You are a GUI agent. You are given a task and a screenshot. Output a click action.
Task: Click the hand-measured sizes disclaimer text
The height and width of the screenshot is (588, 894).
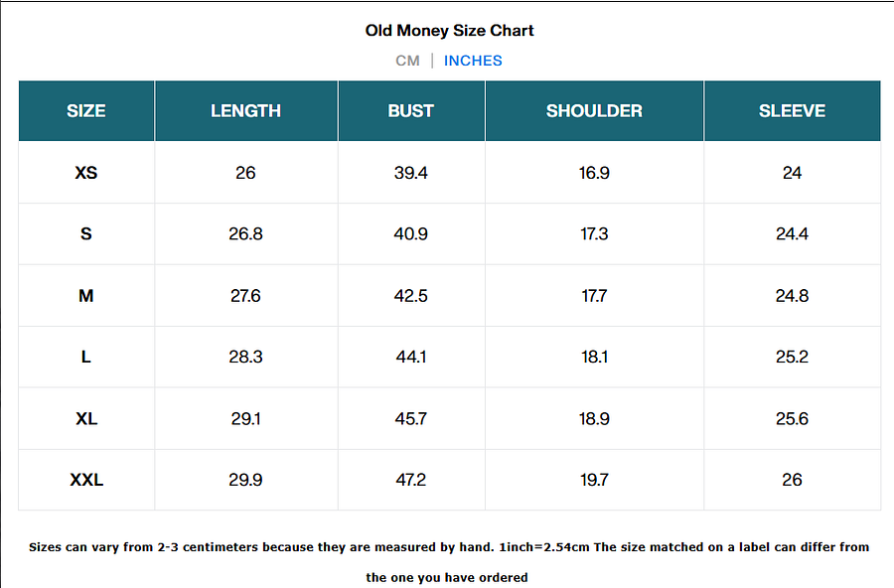coord(449,548)
